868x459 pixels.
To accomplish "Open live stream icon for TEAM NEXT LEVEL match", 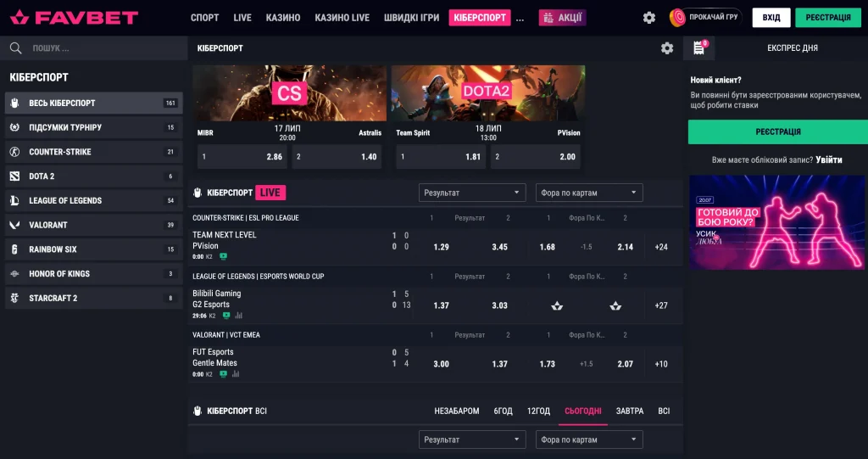I will tap(223, 257).
